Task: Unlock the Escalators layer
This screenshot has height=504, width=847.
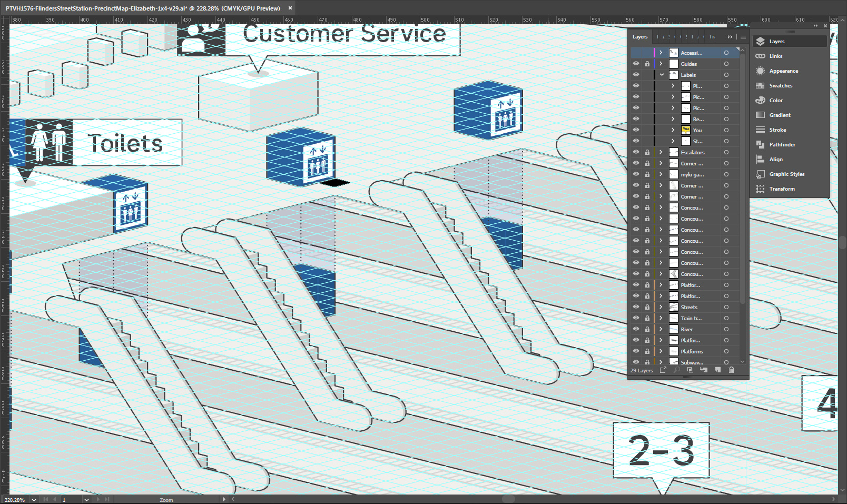Action: [x=647, y=152]
